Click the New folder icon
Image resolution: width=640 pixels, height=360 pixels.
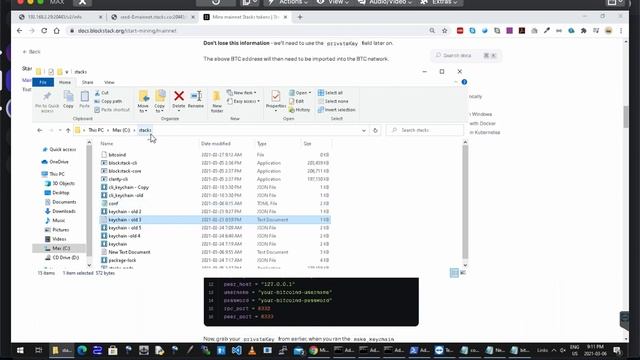(x=217, y=97)
